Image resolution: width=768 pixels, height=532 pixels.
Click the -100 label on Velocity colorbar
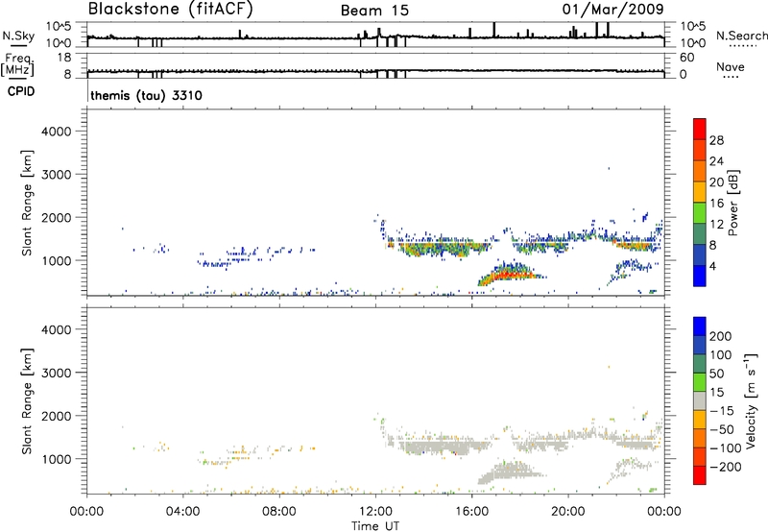click(x=726, y=448)
